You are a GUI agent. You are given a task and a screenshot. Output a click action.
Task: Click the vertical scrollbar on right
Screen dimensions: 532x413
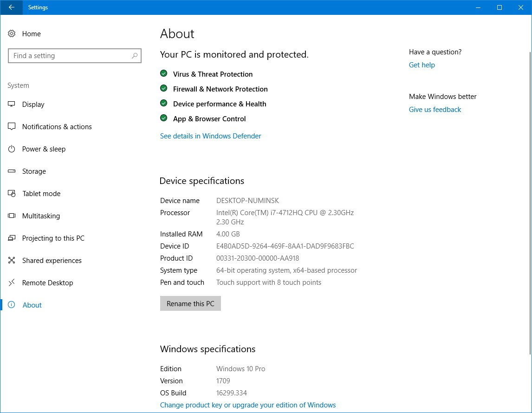click(530, 203)
